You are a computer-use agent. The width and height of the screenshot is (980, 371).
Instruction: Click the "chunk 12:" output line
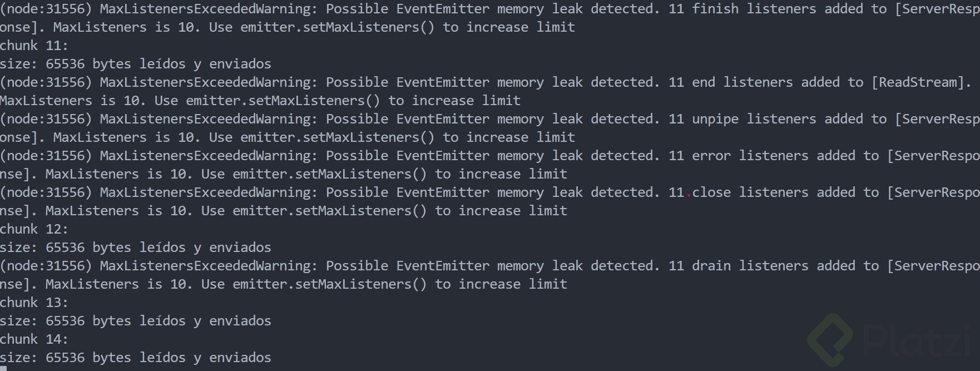(x=34, y=229)
